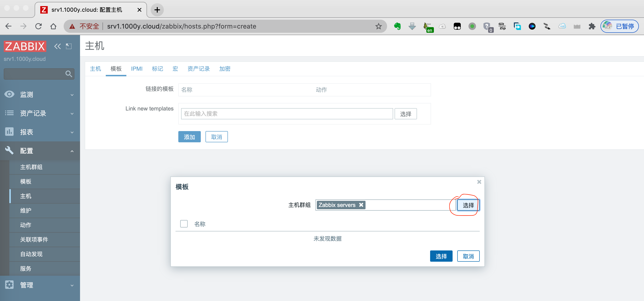Remove Zabbix servers from 主机群组 field

pyautogui.click(x=361, y=205)
